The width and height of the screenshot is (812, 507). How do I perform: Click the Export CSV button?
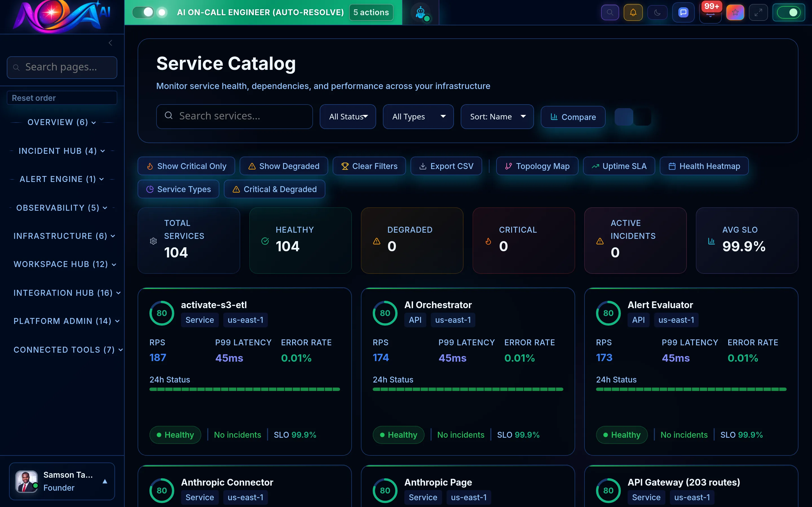click(x=446, y=166)
